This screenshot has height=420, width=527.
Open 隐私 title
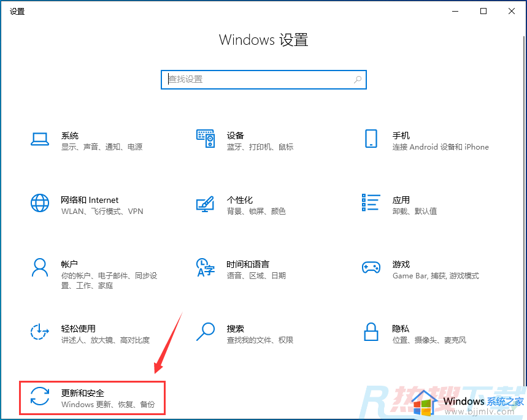click(401, 329)
